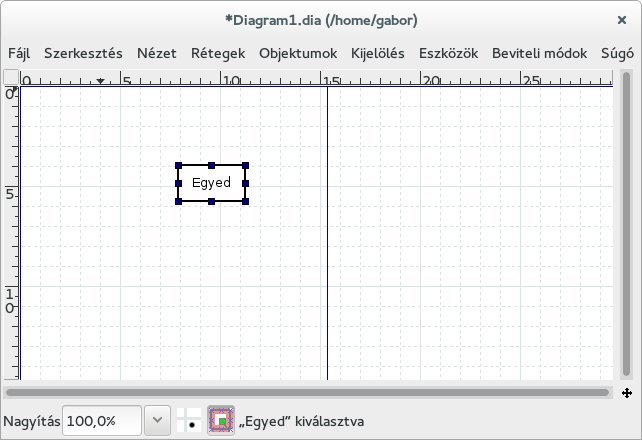Open the Nézet menu
Image resolution: width=642 pixels, height=440 pixels.
pyautogui.click(x=157, y=53)
